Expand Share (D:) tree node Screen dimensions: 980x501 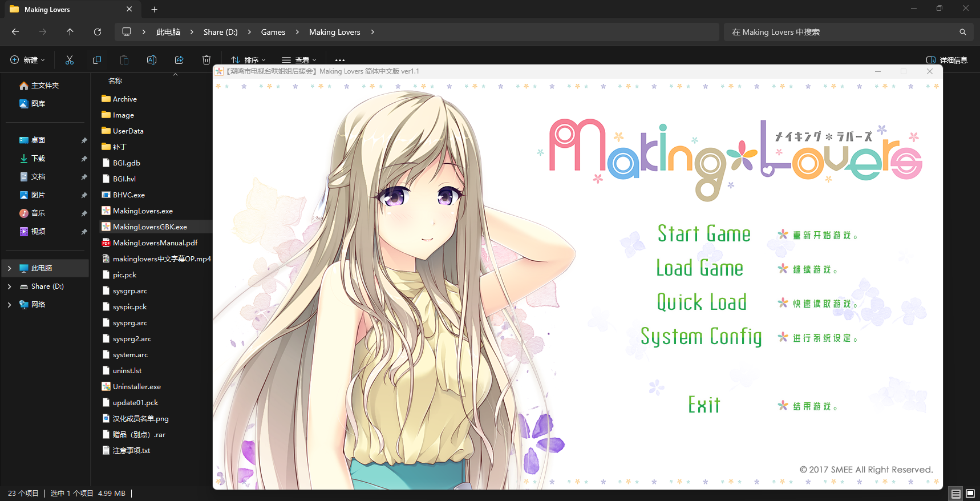9,286
